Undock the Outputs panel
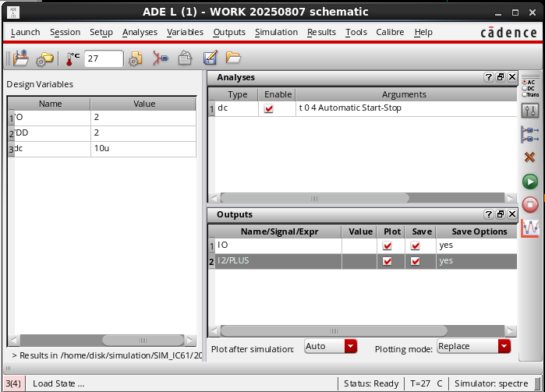The width and height of the screenshot is (545, 392). tap(501, 214)
